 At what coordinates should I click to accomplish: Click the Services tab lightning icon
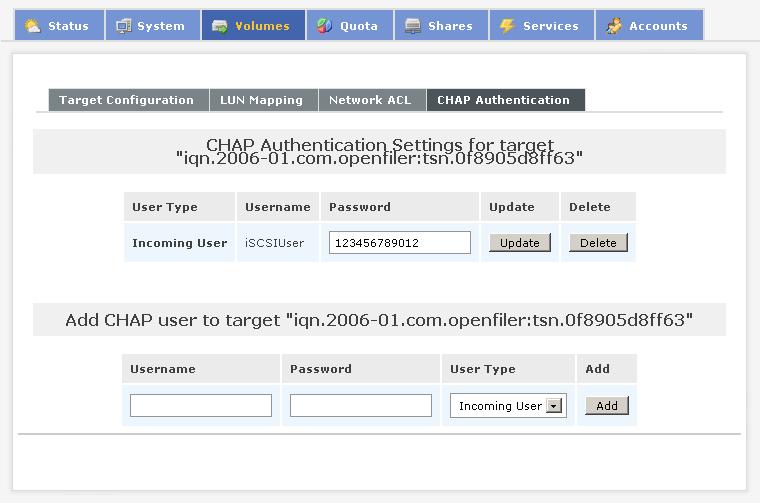[x=507, y=26]
